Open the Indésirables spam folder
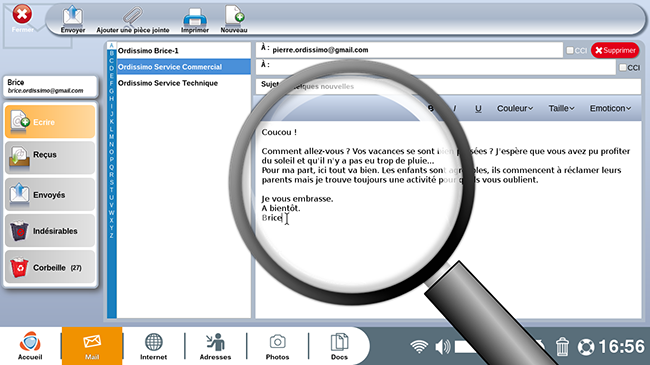Viewport: 650px width, 365px height. (50, 231)
